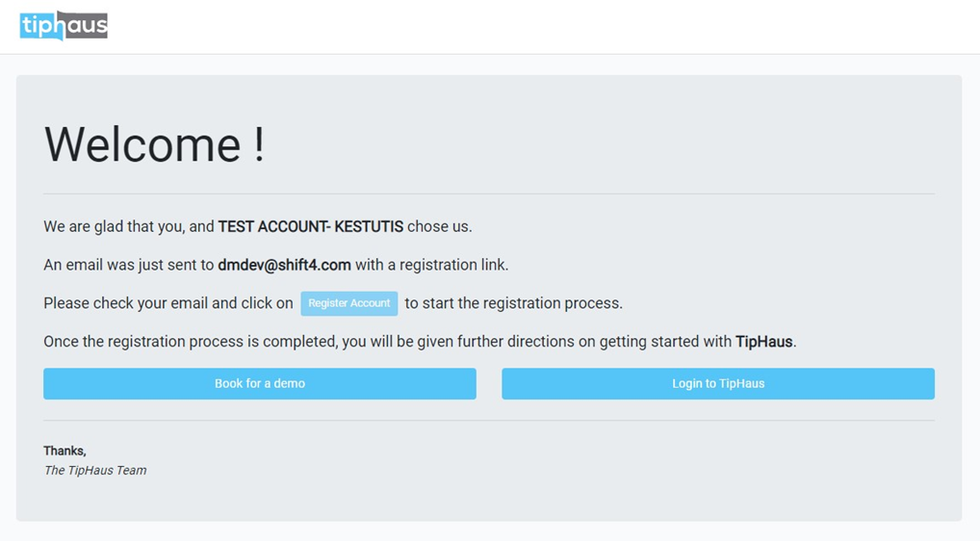Click the Book for a demo button

tap(260, 383)
